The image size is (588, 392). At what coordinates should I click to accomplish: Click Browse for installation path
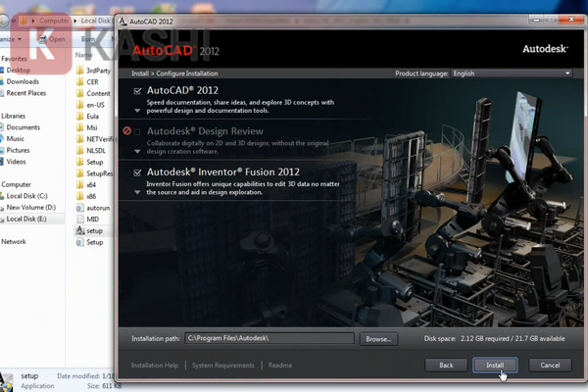(x=378, y=339)
